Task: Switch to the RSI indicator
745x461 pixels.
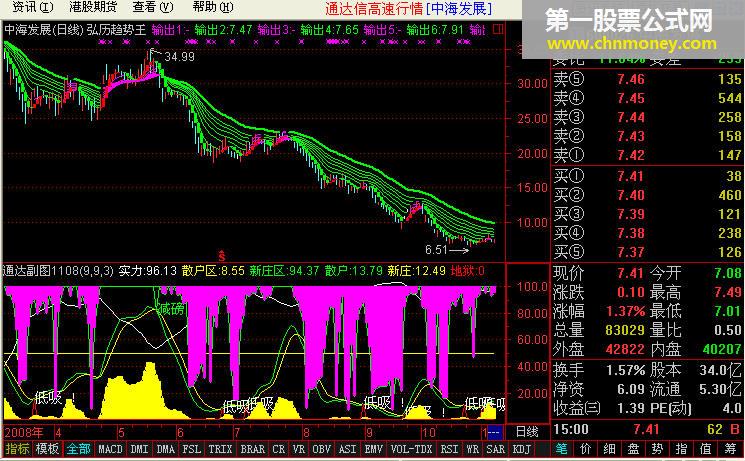Action: pyautogui.click(x=449, y=449)
